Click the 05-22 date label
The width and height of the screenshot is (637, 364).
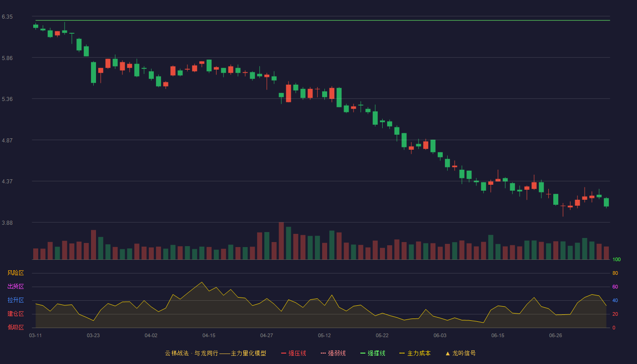click(x=382, y=335)
